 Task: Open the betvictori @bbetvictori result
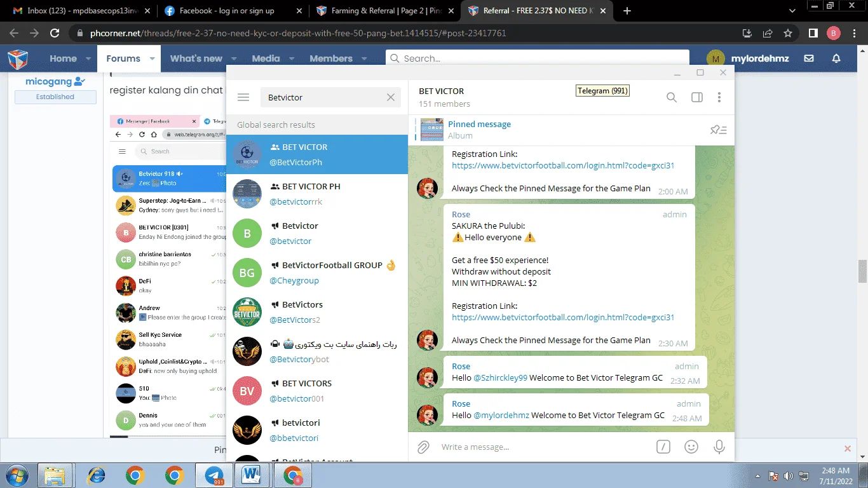[x=317, y=430]
